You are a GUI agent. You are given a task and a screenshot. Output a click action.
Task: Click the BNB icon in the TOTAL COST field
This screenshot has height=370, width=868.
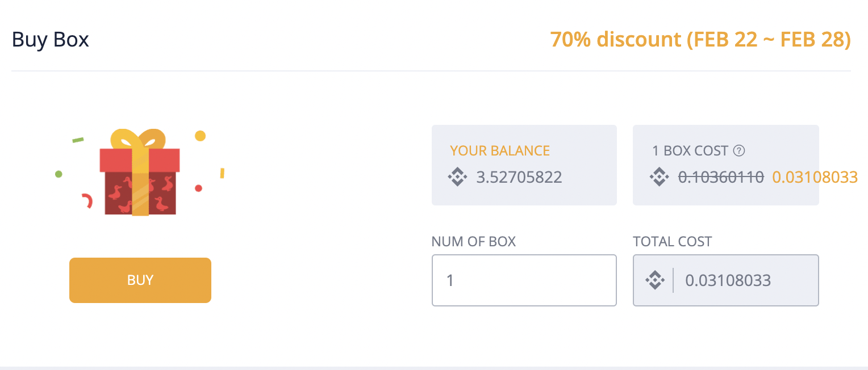(x=655, y=280)
